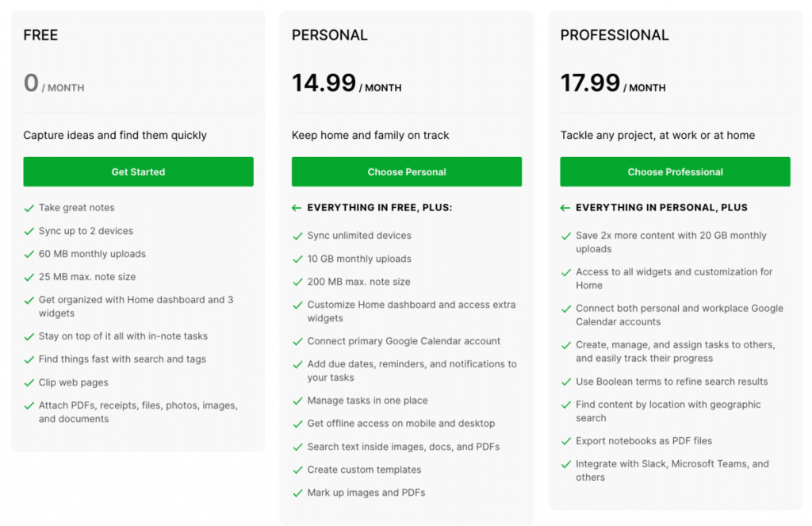Click the checkmark beside "Export notebooks as PDF files"
The height and width of the screenshot is (526, 812).
click(x=566, y=441)
